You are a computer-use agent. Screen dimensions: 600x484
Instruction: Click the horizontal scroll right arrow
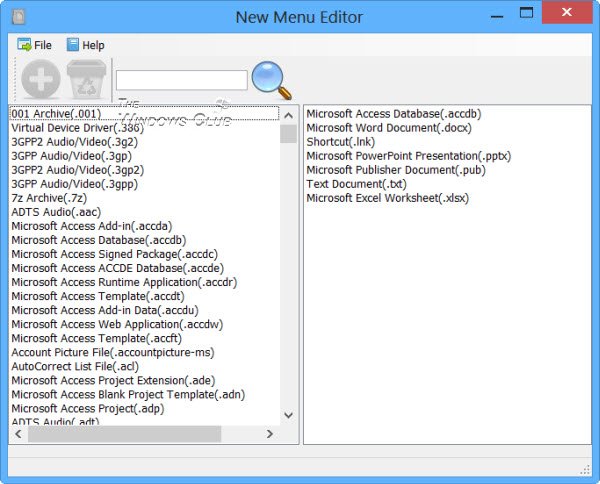(270, 434)
